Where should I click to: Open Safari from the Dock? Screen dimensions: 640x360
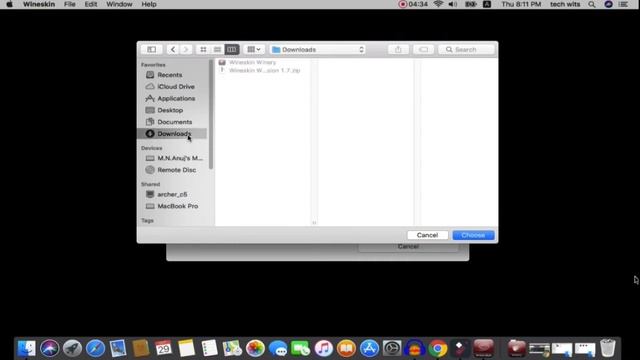(x=95, y=349)
